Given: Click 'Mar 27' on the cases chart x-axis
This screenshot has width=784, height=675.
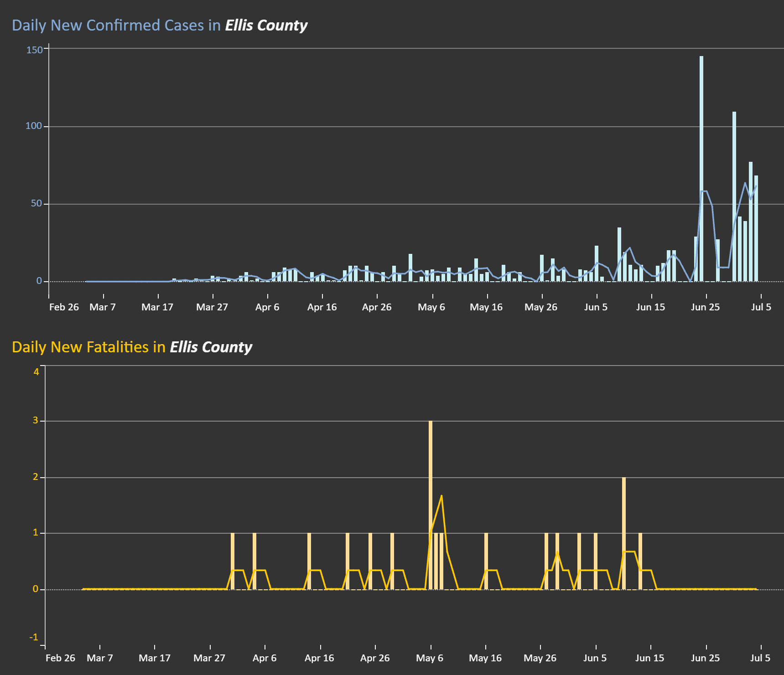Looking at the screenshot, I should [x=212, y=307].
